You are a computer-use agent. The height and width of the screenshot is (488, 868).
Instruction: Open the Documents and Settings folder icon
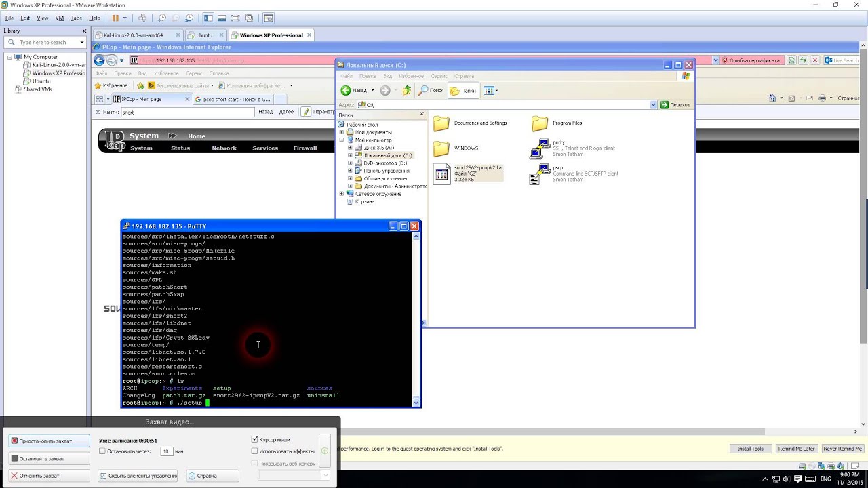(441, 123)
